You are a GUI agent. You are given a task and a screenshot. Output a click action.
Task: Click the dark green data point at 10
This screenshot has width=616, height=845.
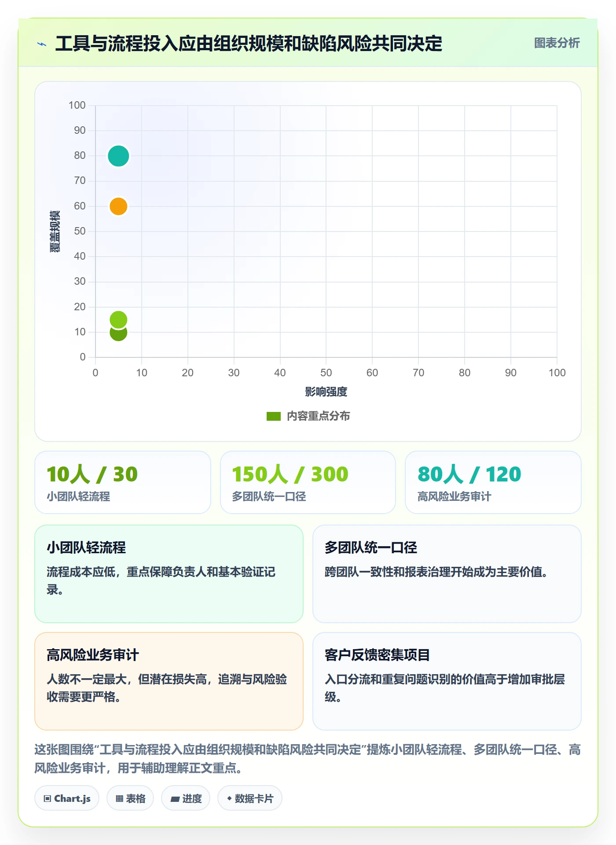click(x=118, y=334)
